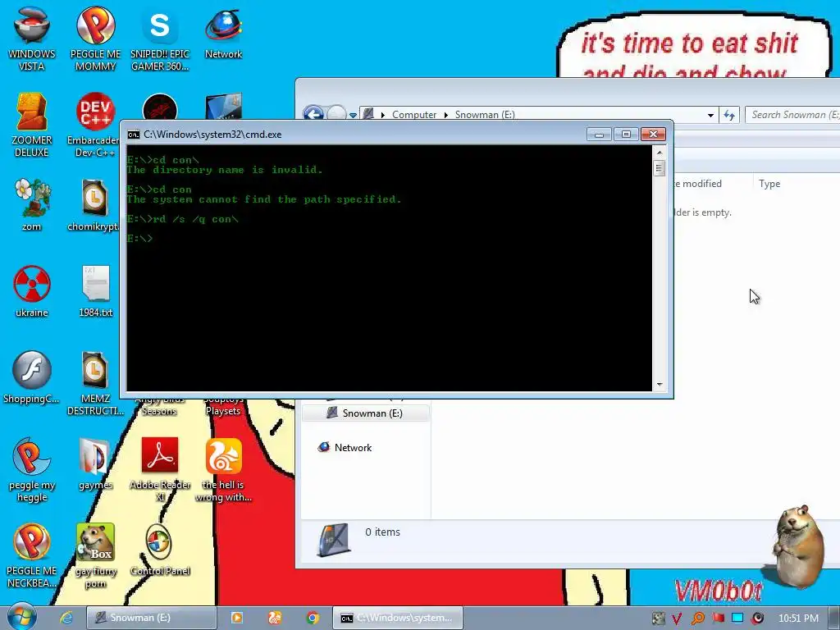Viewport: 840px width, 630px height.
Task: Open the chomikrypt desktop icon
Action: point(95,204)
